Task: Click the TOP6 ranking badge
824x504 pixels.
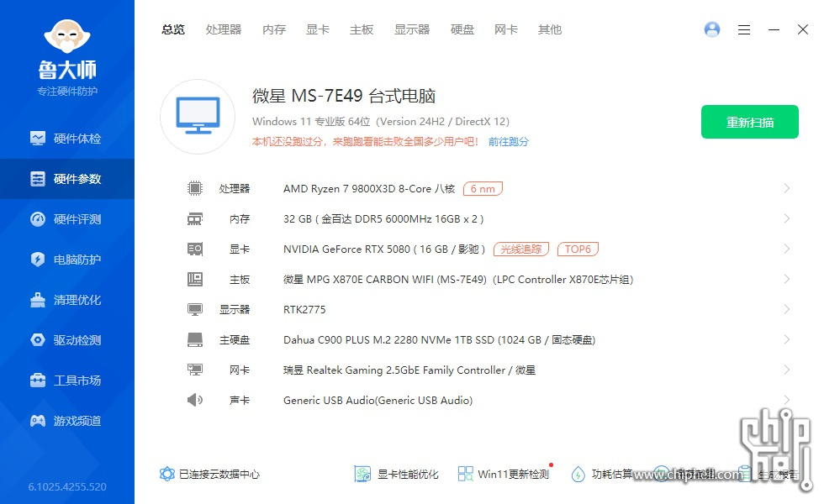Action: point(578,249)
